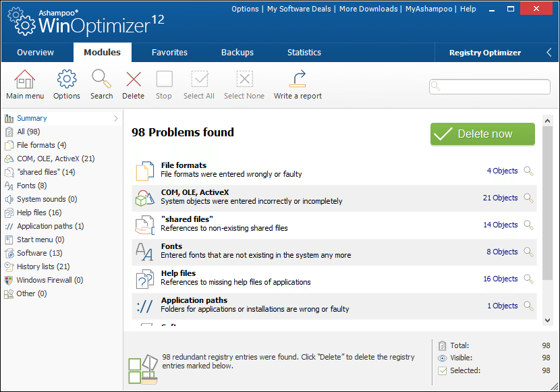Image resolution: width=560 pixels, height=392 pixels.
Task: Inspect Help files magnifier icon
Action: coord(528,279)
